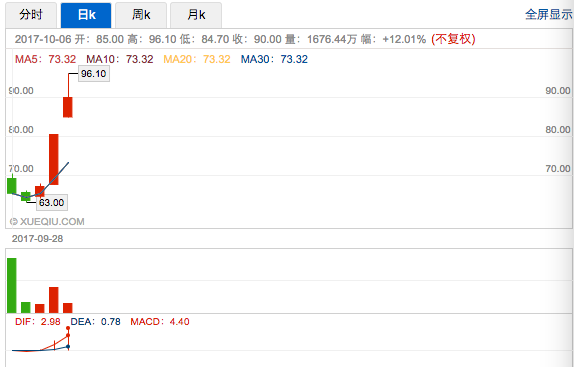Click the 96.10 high price label
Image resolution: width=574 pixels, height=367 pixels.
tap(94, 74)
